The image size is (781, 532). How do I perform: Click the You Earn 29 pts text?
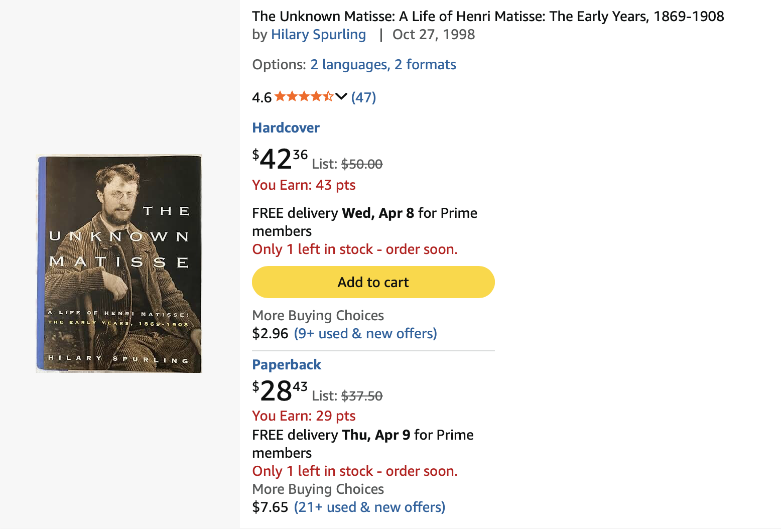tap(304, 416)
